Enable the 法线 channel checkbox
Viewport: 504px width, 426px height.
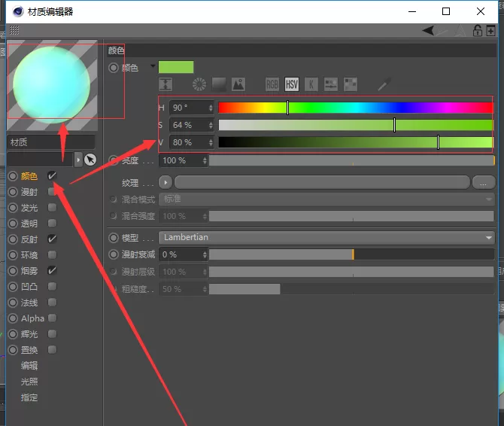tap(52, 303)
